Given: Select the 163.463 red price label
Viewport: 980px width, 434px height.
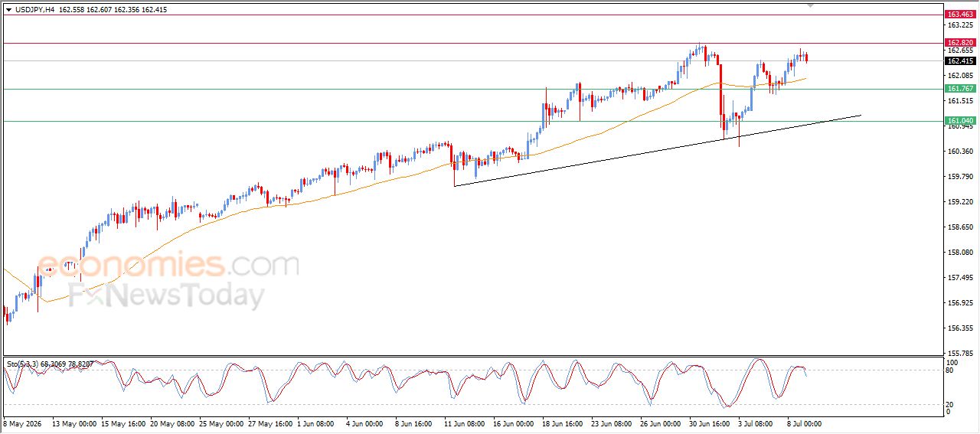Looking at the screenshot, I should pos(960,15).
